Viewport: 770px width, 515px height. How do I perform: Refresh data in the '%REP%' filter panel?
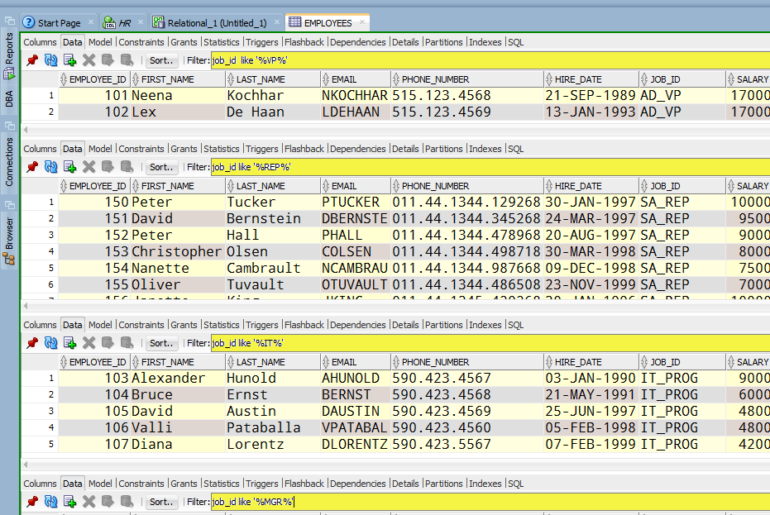(51, 167)
